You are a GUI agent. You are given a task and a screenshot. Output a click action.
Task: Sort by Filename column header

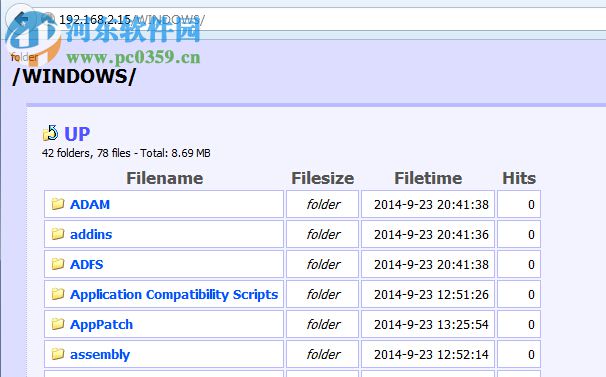tap(165, 178)
